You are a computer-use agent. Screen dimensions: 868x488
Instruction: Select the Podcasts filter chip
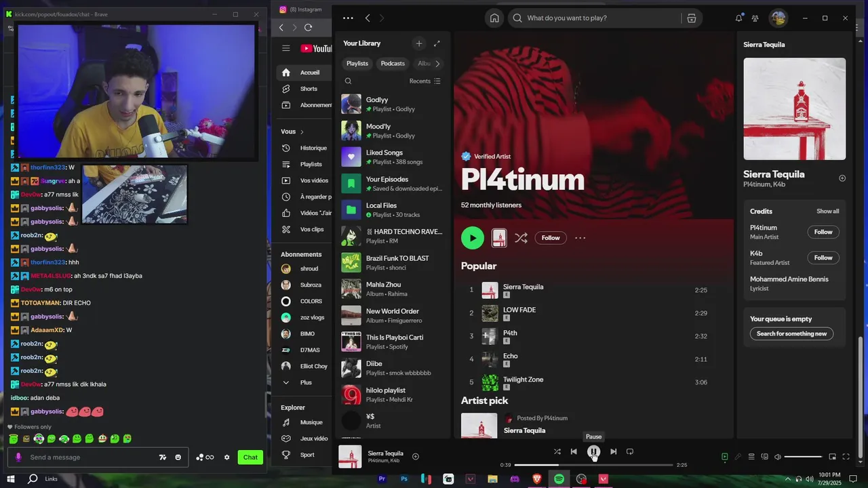(x=393, y=63)
